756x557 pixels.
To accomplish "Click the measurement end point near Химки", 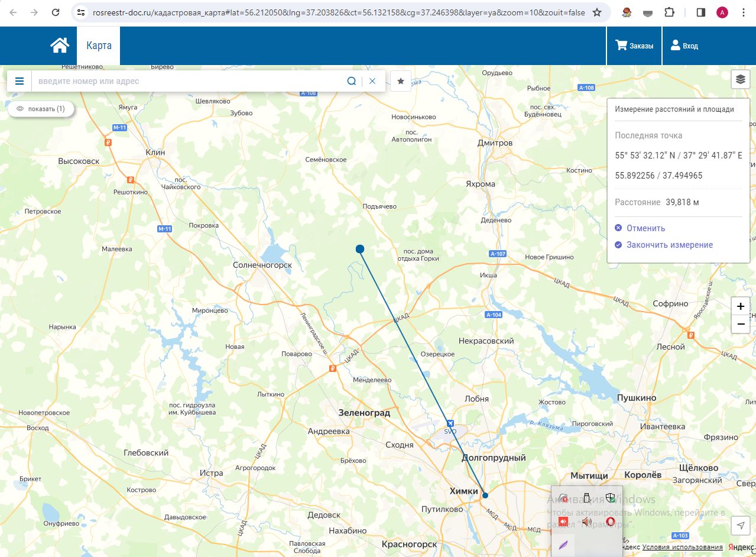I will 485,495.
